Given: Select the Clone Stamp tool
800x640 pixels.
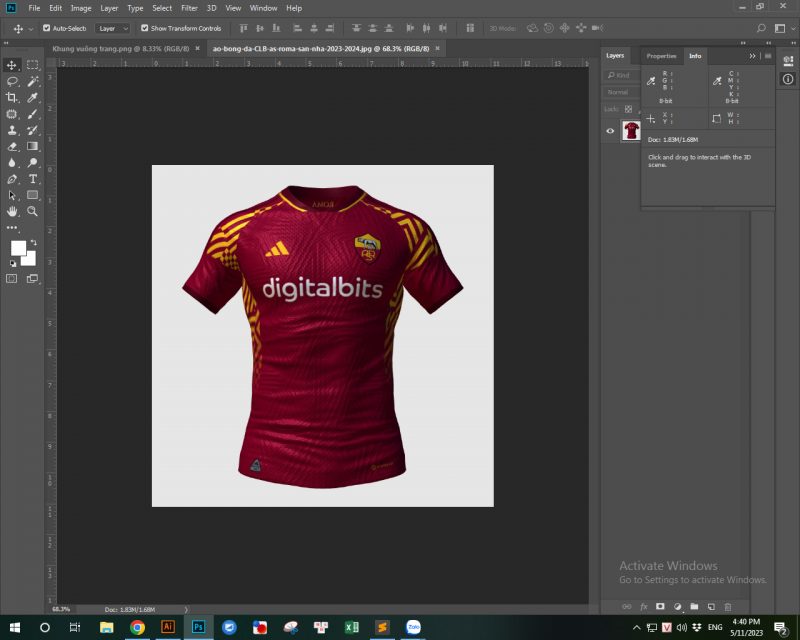Looking at the screenshot, I should point(11,130).
